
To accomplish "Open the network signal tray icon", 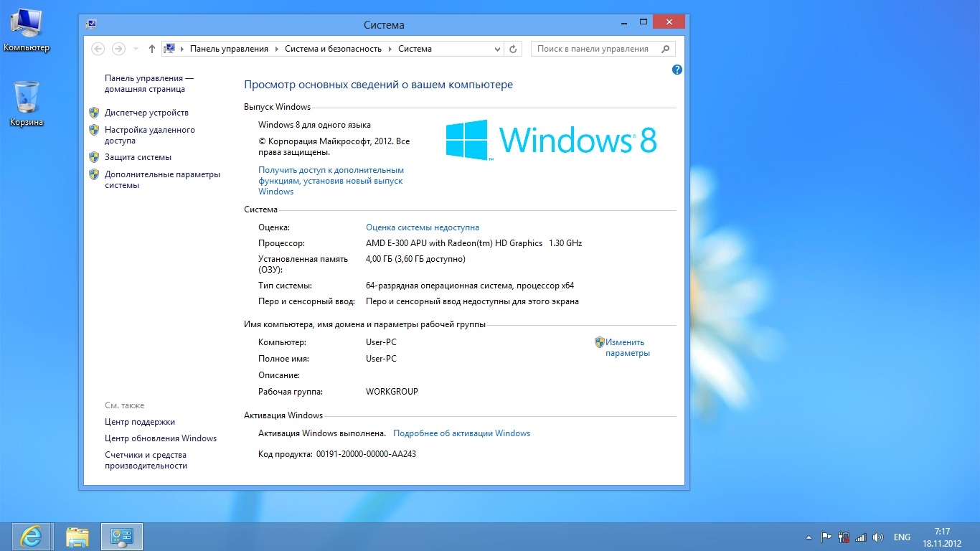I will [861, 537].
